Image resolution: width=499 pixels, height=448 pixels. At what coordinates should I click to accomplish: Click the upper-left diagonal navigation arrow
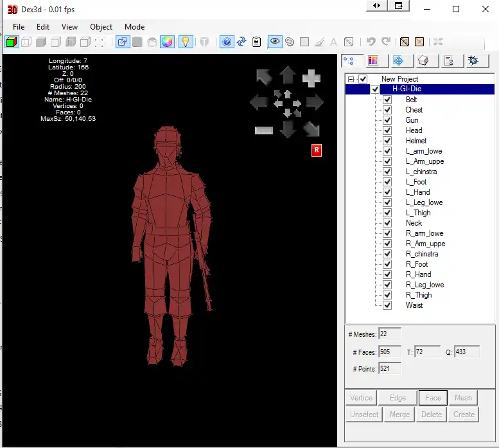[x=264, y=76]
